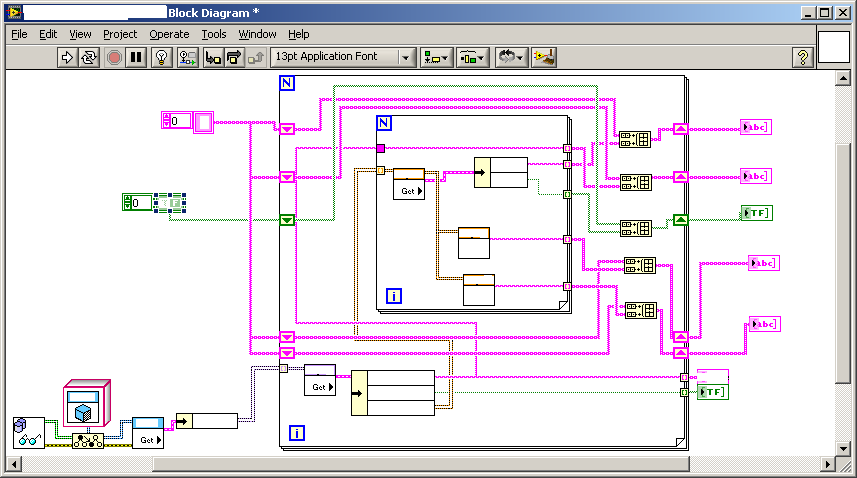Toggle Highlight Execution light bulb
857x478 pixels.
[x=161, y=57]
